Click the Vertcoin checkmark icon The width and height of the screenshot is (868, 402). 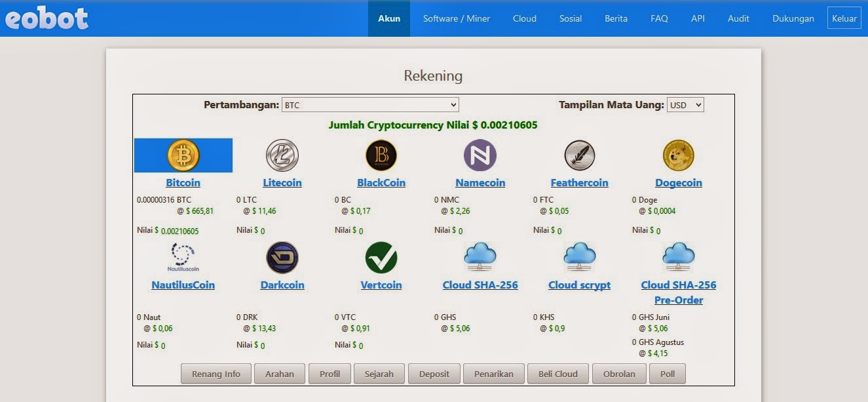tap(381, 258)
